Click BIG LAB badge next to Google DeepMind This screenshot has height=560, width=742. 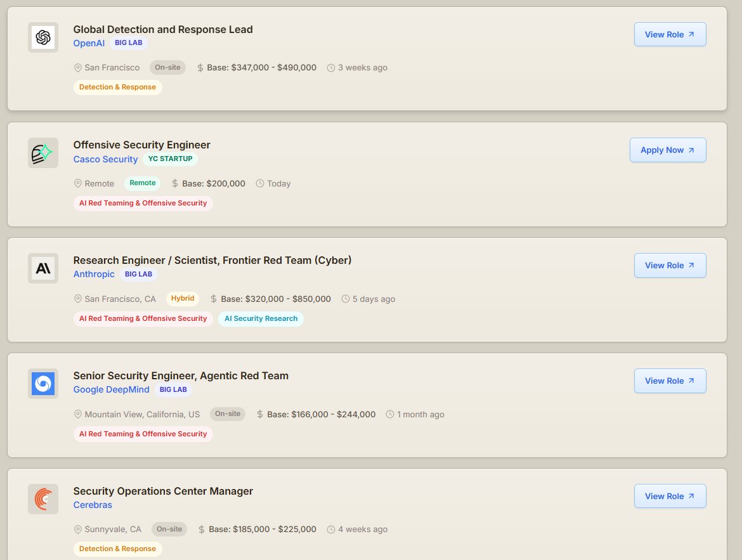173,389
